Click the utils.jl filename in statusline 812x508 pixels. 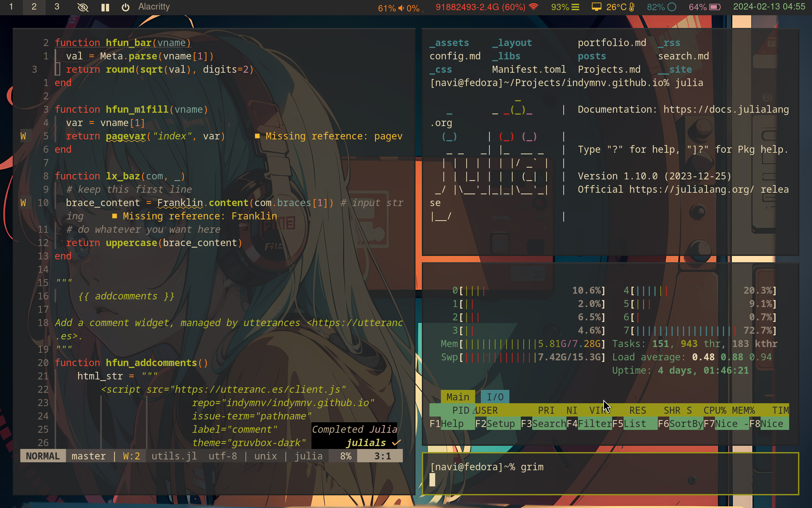click(174, 456)
